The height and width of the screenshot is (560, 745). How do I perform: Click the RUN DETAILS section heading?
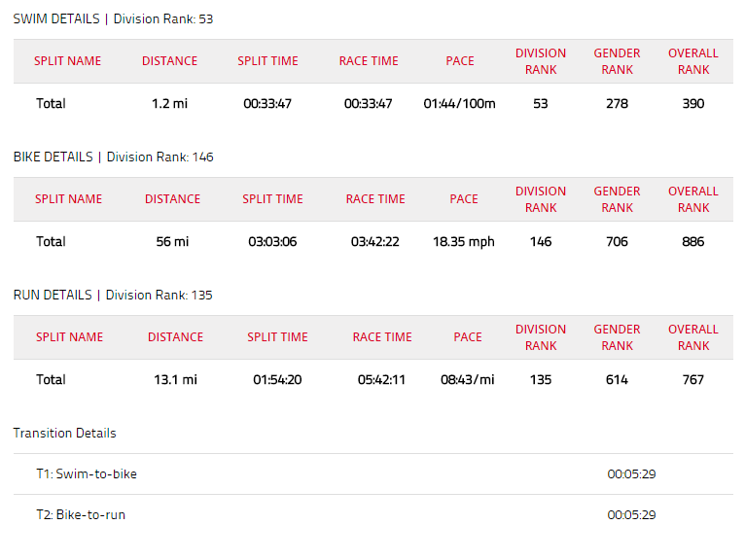click(53, 295)
